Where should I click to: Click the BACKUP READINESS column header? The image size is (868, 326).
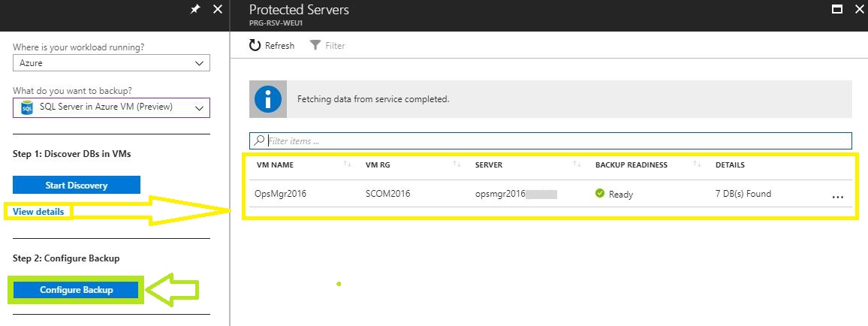pyautogui.click(x=631, y=165)
